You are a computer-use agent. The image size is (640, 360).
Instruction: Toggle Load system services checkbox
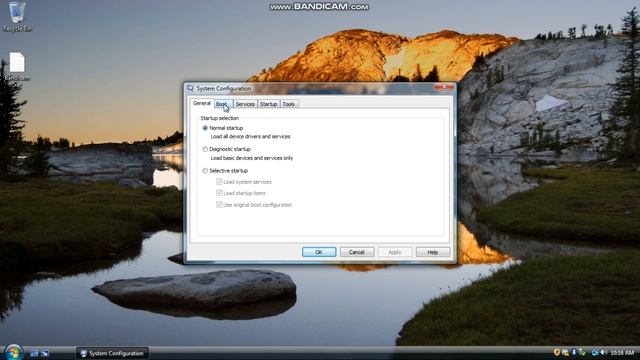tap(219, 182)
